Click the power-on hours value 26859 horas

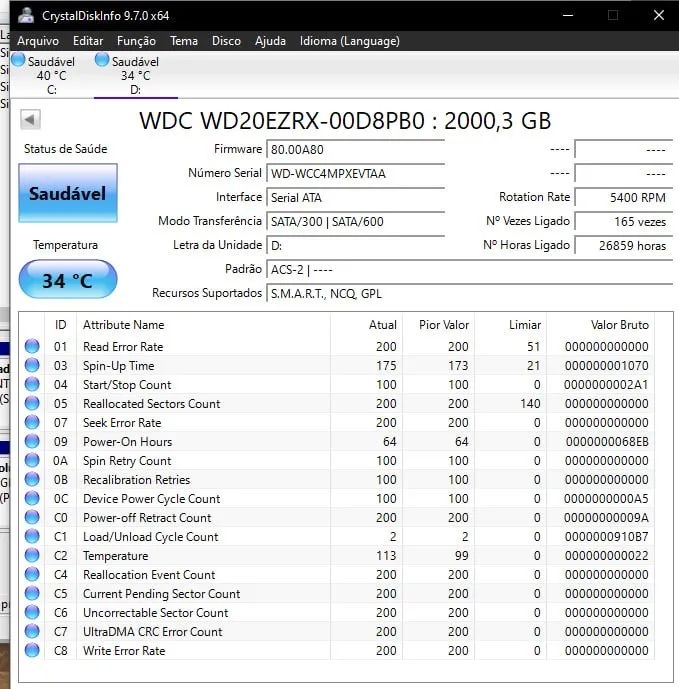pyautogui.click(x=624, y=245)
